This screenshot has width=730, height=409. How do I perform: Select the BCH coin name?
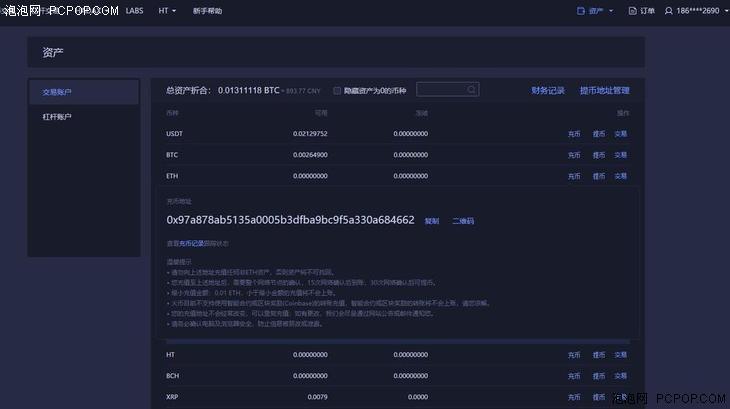[x=172, y=375]
